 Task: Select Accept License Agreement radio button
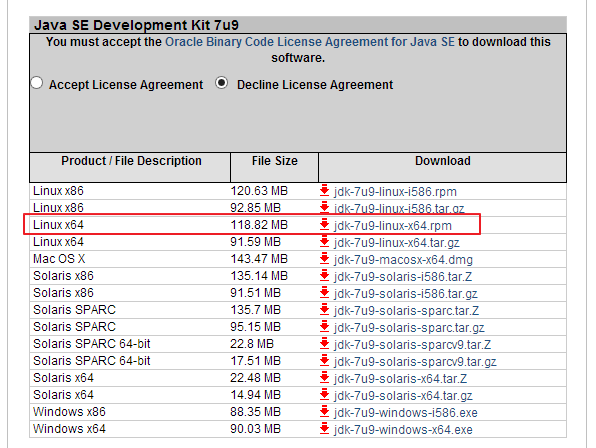tap(37, 83)
